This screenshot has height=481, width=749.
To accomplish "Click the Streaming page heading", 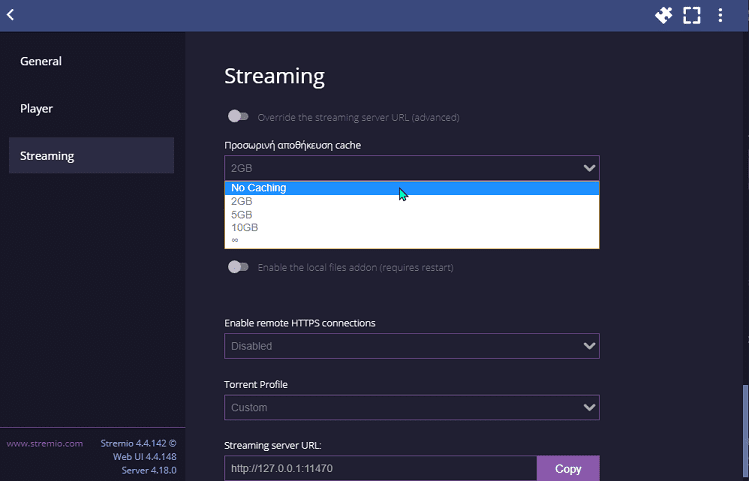I will tap(275, 76).
